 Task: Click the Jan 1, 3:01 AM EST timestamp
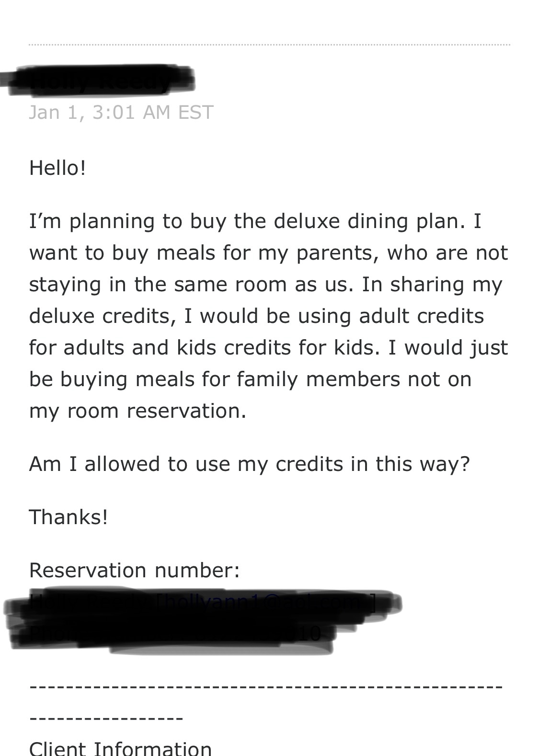[x=121, y=112]
